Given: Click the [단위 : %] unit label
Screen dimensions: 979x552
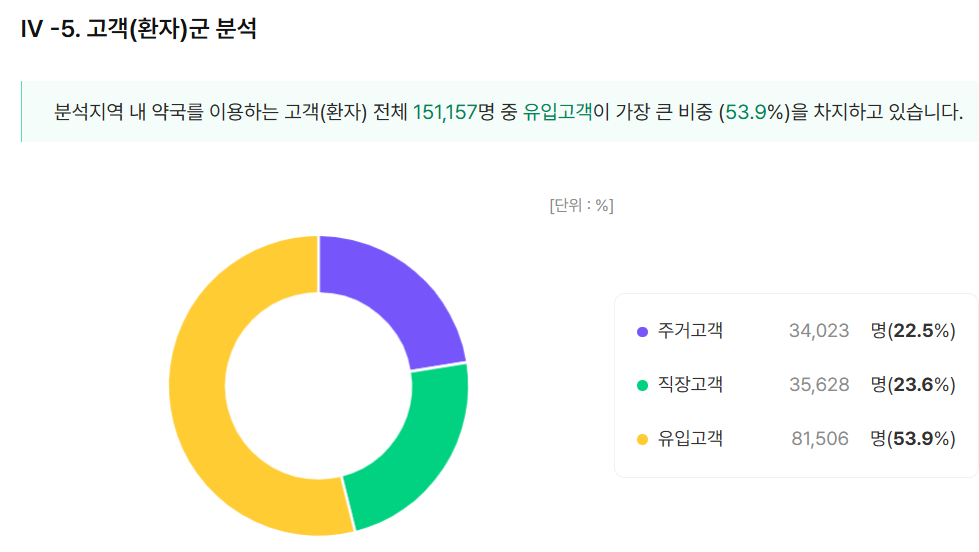Looking at the screenshot, I should tap(581, 205).
